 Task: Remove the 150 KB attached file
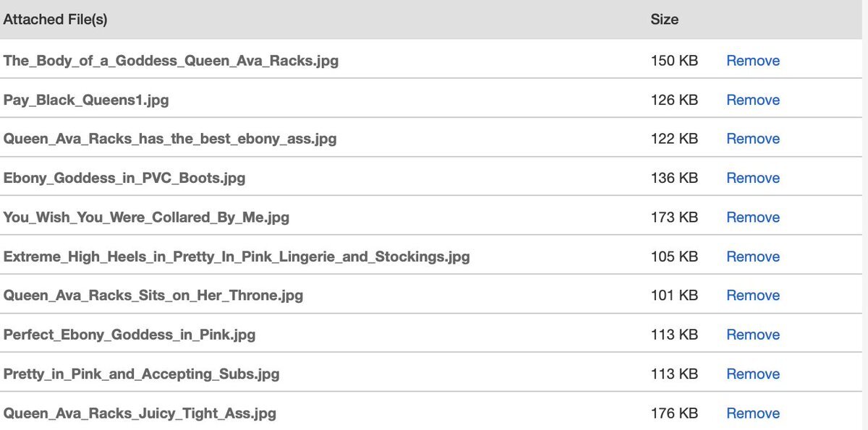point(752,61)
